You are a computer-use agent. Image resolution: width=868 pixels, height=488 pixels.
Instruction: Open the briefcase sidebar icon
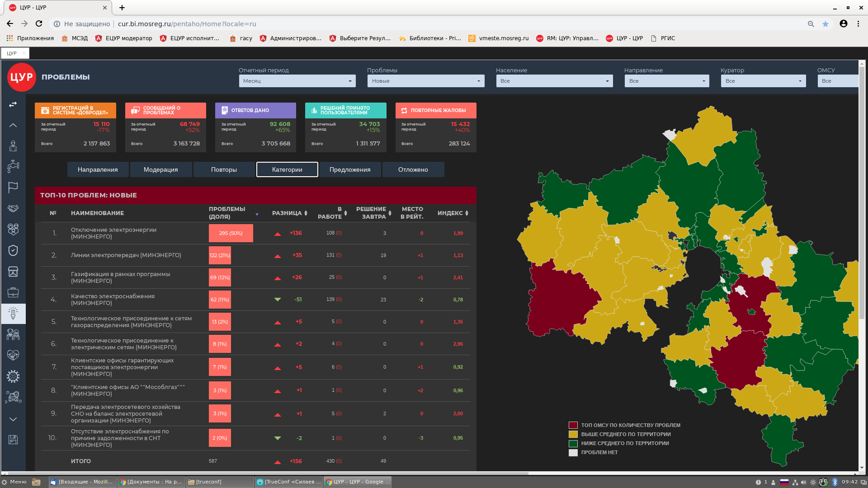click(13, 292)
